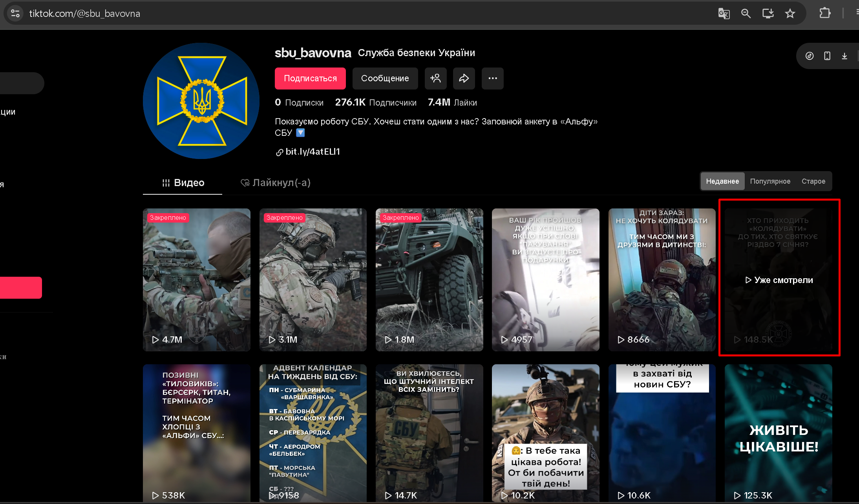Select the Недавнее sort option
Image resolution: width=859 pixels, height=504 pixels.
coord(722,181)
